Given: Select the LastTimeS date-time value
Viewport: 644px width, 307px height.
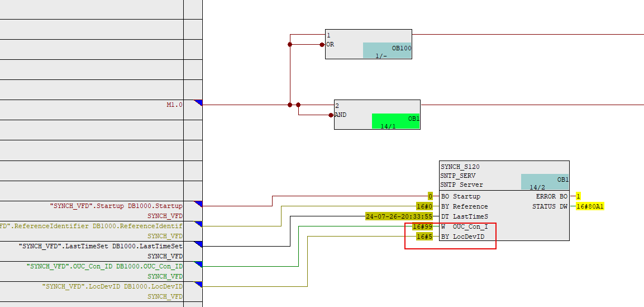Looking at the screenshot, I should point(399,216).
